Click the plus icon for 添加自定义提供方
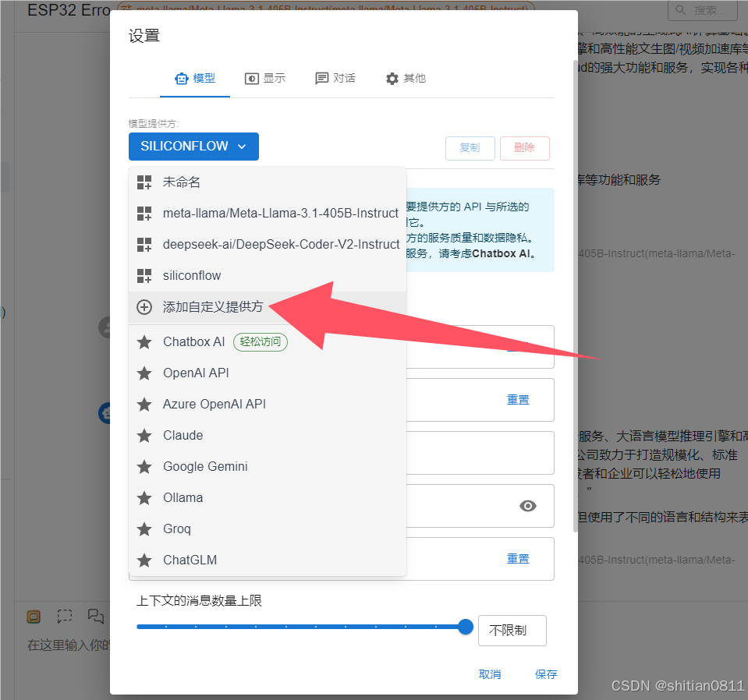This screenshot has width=748, height=700. [144, 307]
